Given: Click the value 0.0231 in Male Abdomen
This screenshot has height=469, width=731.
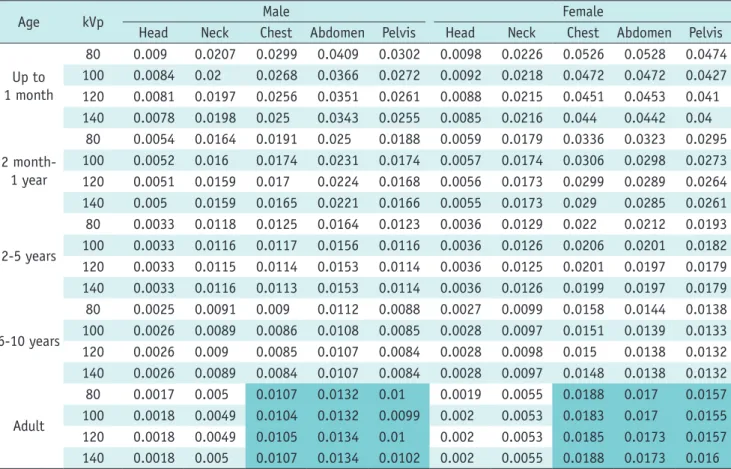Looking at the screenshot, I should click(x=338, y=160).
